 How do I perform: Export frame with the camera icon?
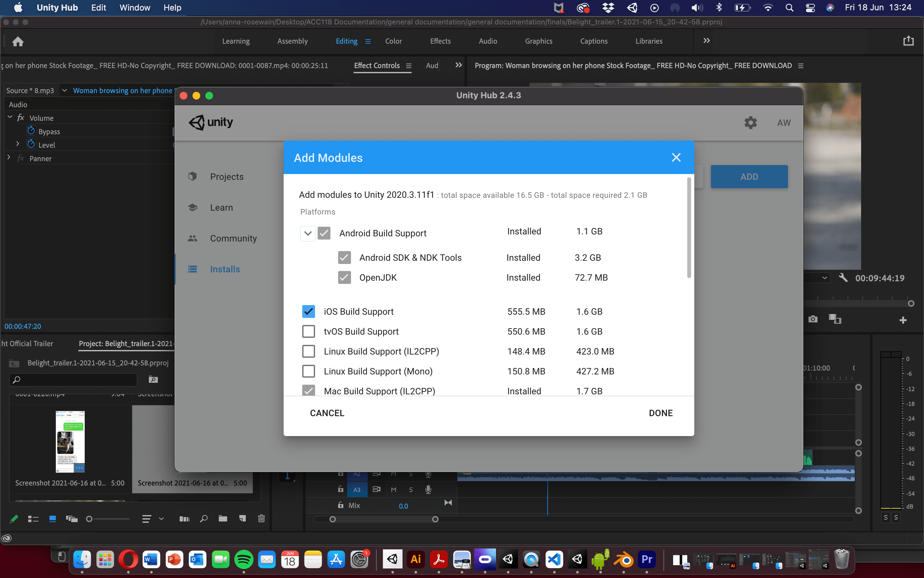813,319
